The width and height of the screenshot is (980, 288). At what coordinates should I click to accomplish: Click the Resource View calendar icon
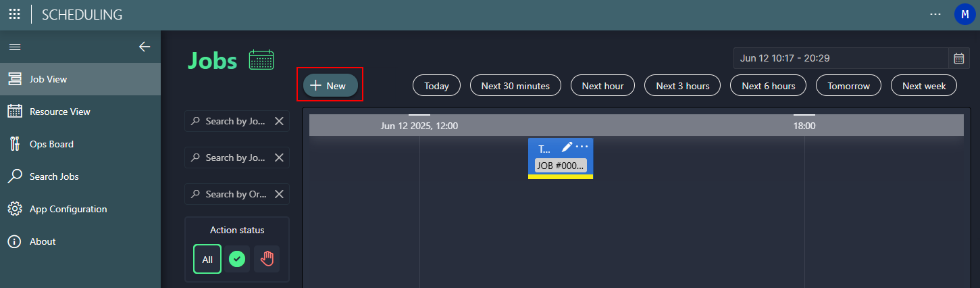pos(15,112)
